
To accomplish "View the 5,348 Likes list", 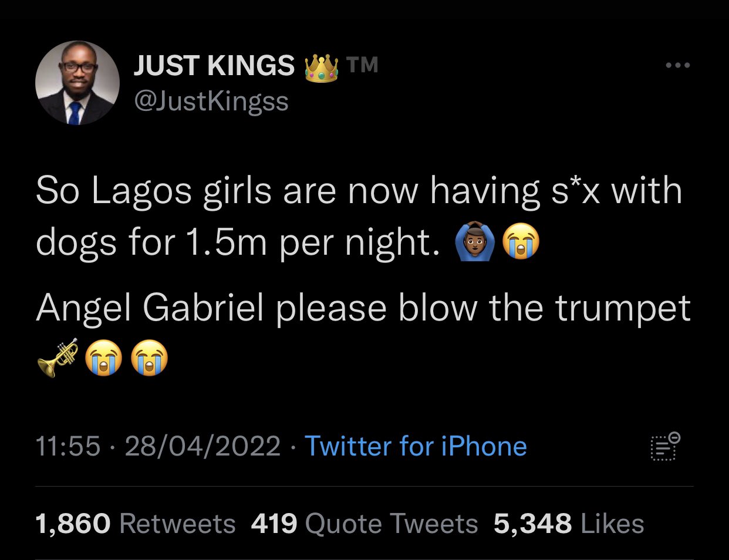I will (568, 524).
